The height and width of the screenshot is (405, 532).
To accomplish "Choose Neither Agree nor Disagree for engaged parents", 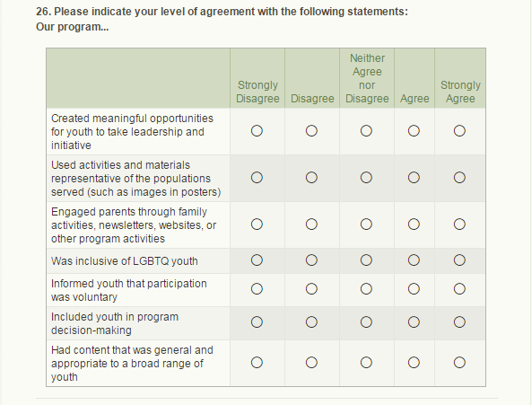I will [366, 225].
